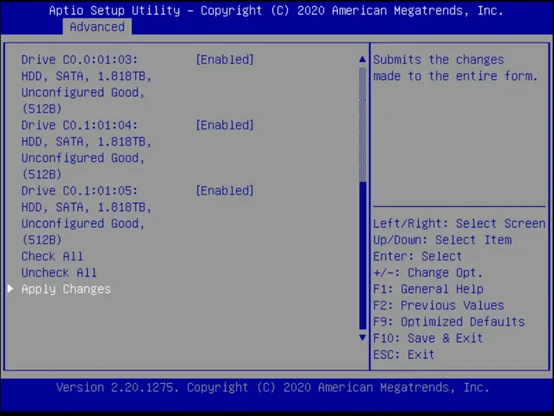Click F10: Save & Exit hint

click(x=428, y=338)
